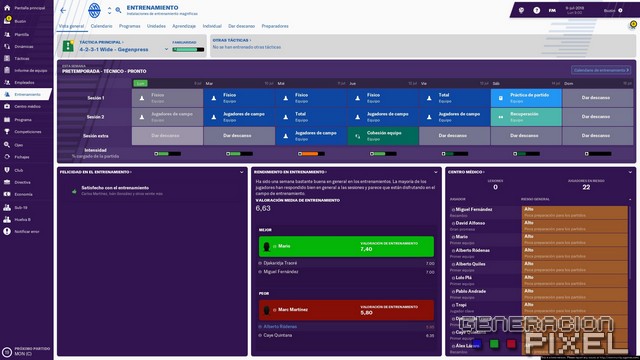Open Directiva board icon in sidebar
This screenshot has height=360, width=640.
[7, 182]
